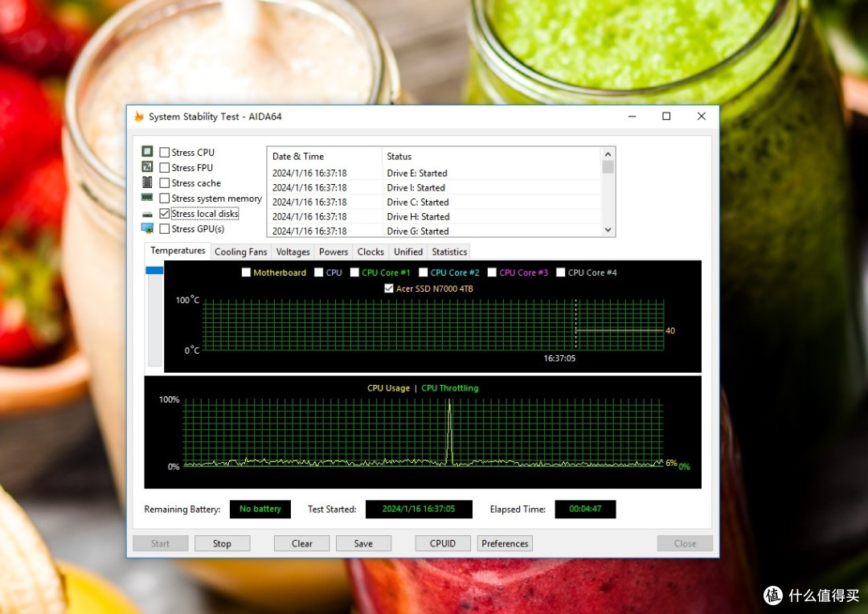This screenshot has width=868, height=614.
Task: Click the Clear button
Action: [301, 544]
